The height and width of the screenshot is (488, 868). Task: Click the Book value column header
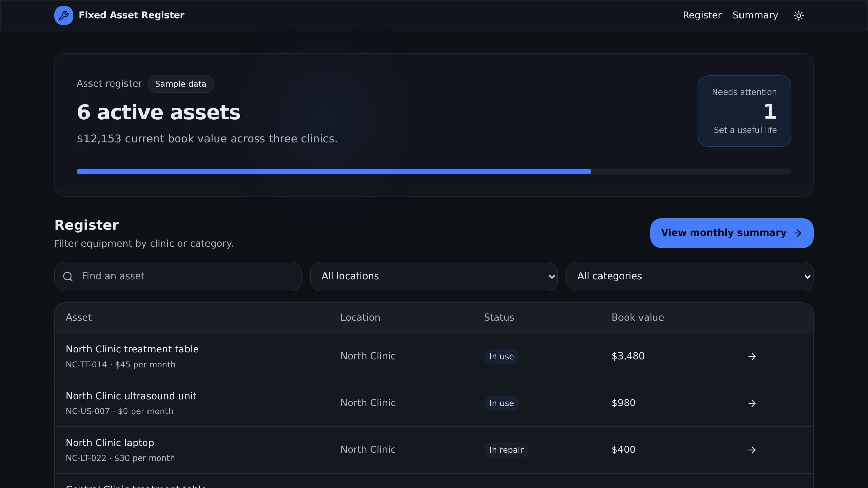click(637, 318)
